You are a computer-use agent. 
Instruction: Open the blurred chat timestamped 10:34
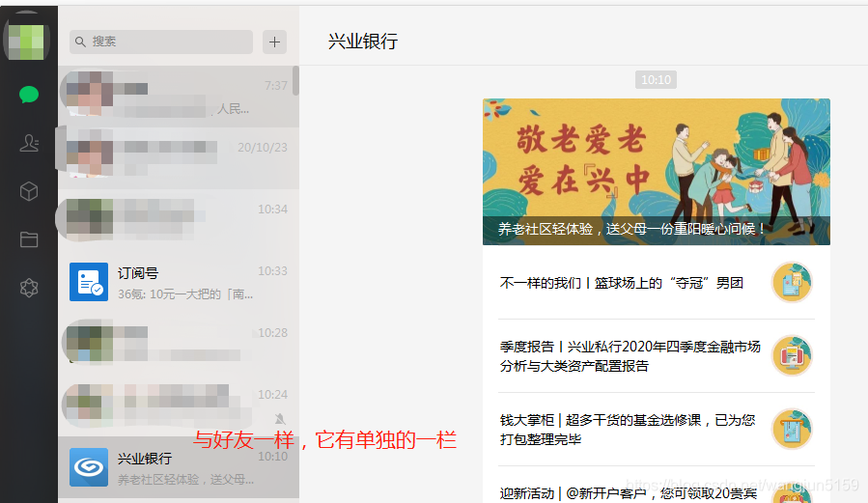click(x=179, y=220)
